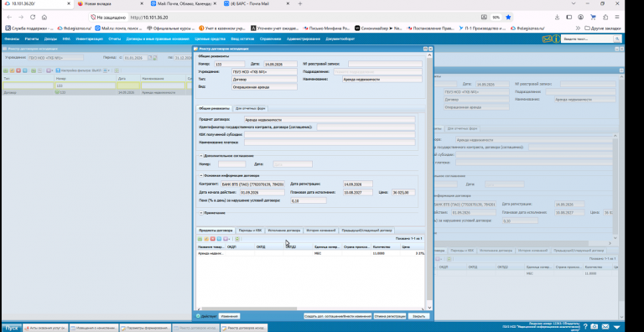The height and width of the screenshot is (332, 644).
Task: Switch to Периоды и КБК tab
Action: click(250, 231)
